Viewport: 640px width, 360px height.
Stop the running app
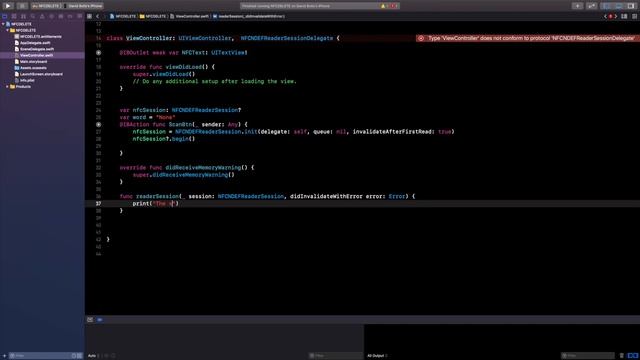(22, 6)
